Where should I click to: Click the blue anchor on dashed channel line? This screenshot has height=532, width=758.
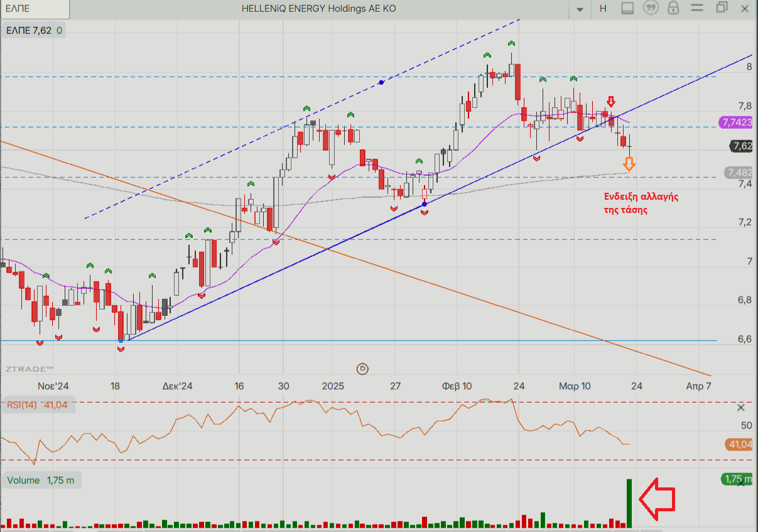[x=382, y=82]
